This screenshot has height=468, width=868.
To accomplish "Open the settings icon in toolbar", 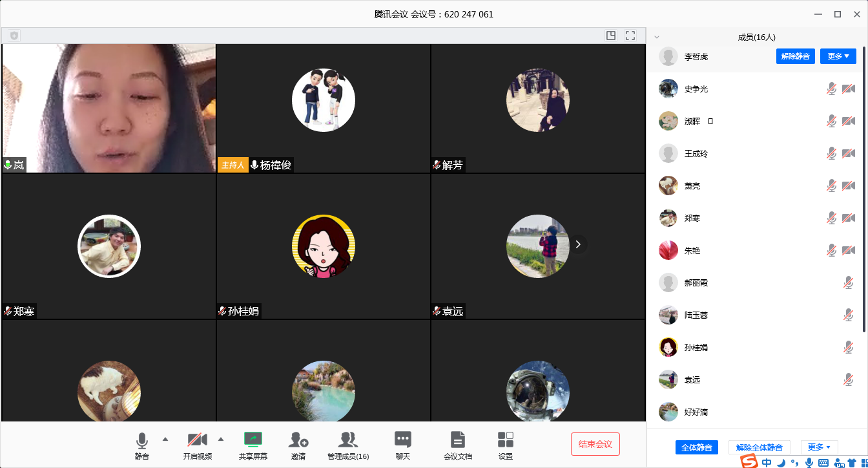I will click(x=506, y=440).
